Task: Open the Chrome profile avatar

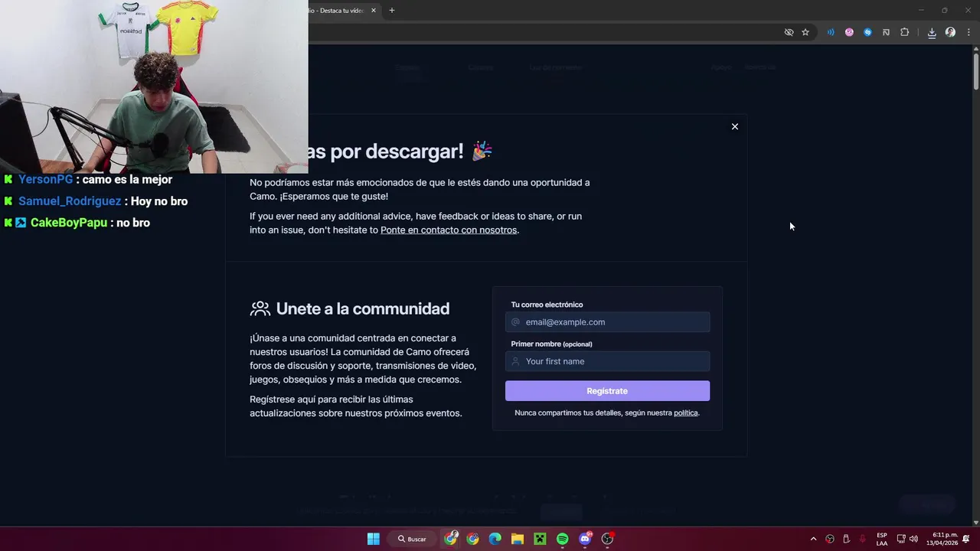Action: click(x=950, y=32)
